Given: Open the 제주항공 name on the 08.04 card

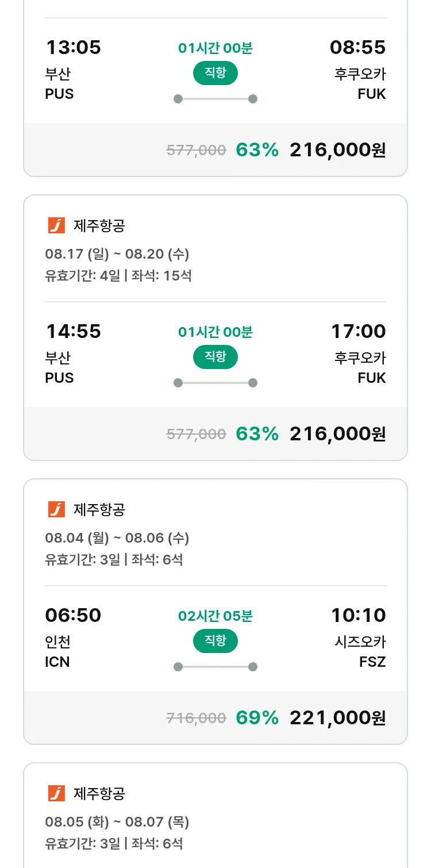Looking at the screenshot, I should pyautogui.click(x=99, y=510).
